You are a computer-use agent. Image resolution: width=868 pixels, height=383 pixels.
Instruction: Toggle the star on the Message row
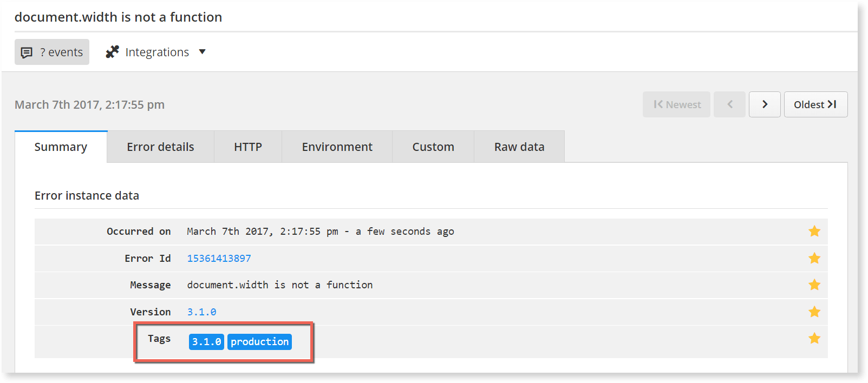click(x=814, y=285)
